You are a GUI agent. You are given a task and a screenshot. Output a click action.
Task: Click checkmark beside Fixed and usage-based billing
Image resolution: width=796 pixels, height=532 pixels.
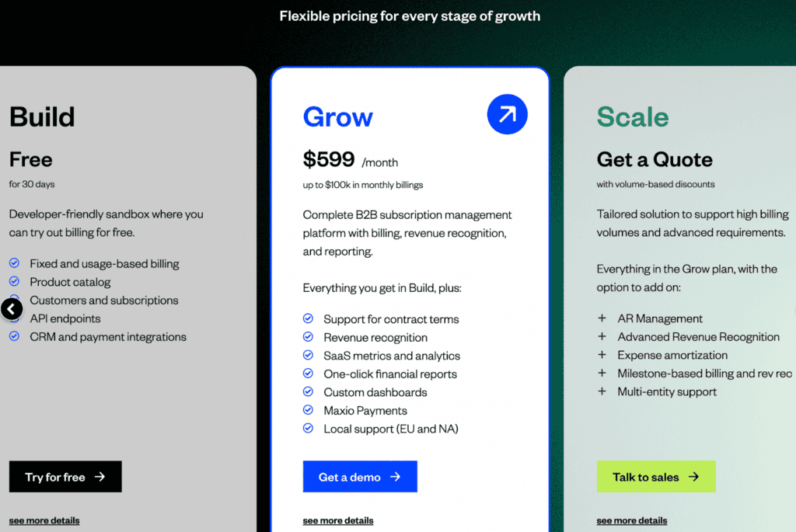(14, 263)
